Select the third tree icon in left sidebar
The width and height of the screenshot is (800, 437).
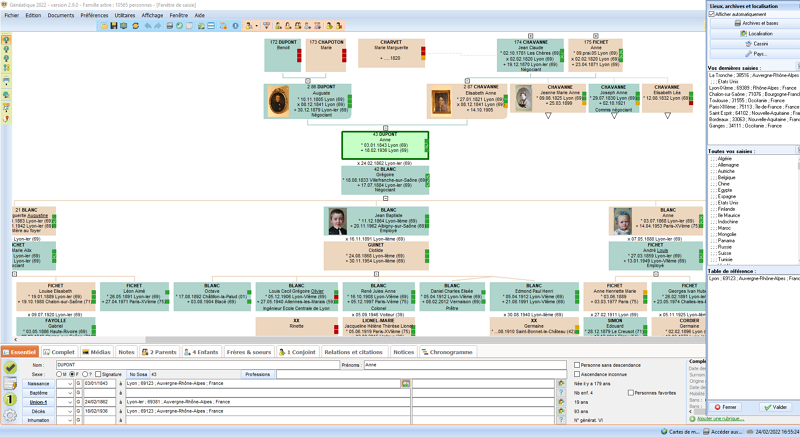pos(6,59)
